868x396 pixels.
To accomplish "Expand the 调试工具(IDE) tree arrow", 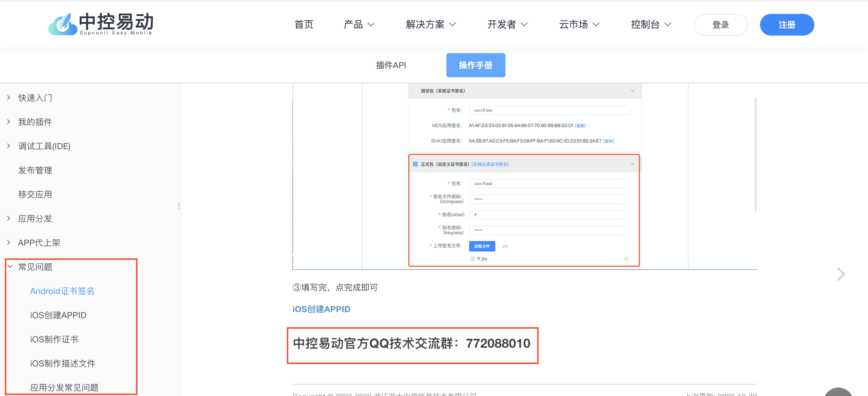I will [9, 146].
